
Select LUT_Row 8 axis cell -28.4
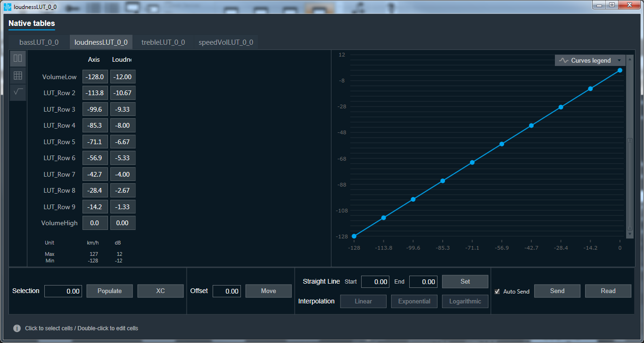[x=95, y=190]
